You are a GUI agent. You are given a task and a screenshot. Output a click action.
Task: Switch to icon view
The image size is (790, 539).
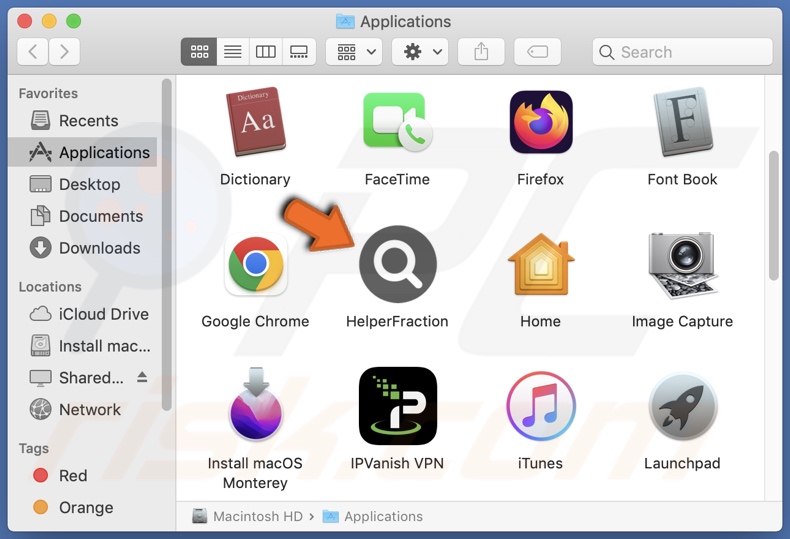pyautogui.click(x=199, y=51)
